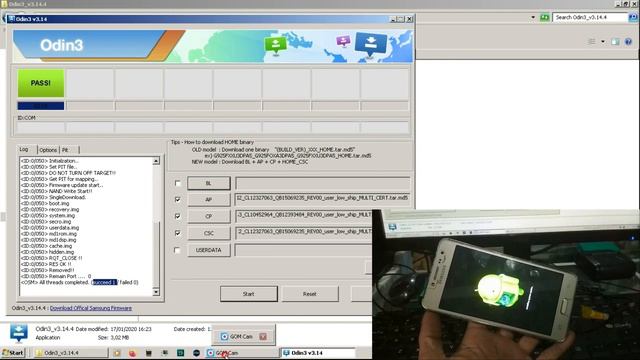
Task: Click the GOM Cam taskbar button
Action: (x=242, y=353)
